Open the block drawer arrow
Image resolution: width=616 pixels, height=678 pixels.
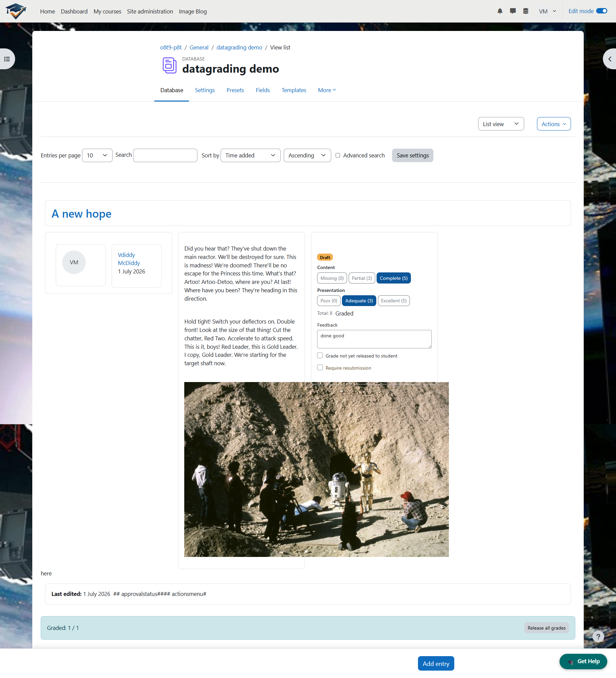click(x=610, y=59)
